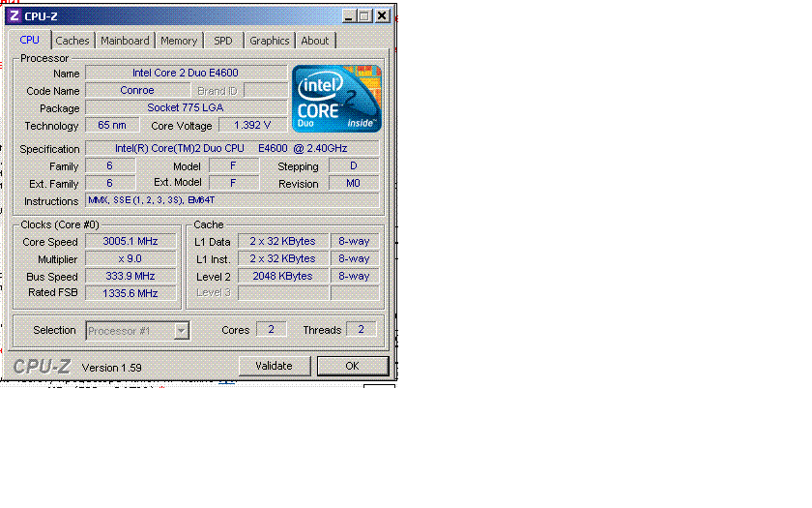Click the Ext. Model value F
812x508 pixels.
coord(234,183)
